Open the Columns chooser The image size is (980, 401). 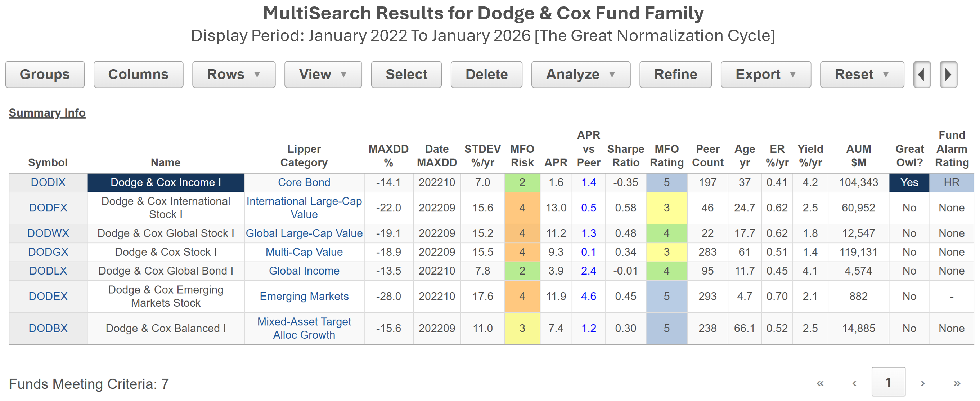pos(138,75)
